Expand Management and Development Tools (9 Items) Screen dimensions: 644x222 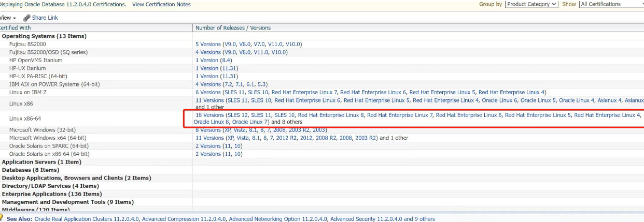coord(67,202)
